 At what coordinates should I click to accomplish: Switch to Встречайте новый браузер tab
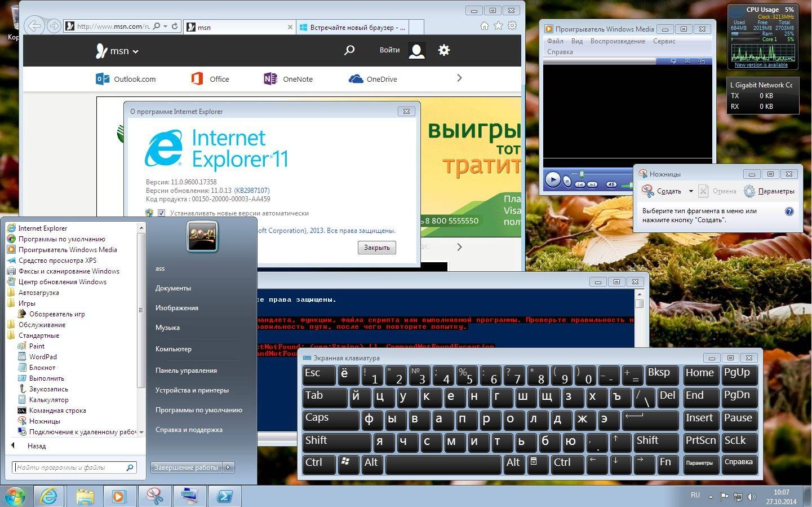[352, 27]
